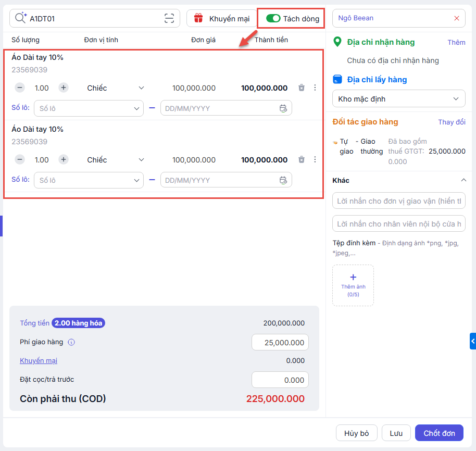Decrease quantity of the second product
Screen dimensions: 476x451
pos(20,160)
